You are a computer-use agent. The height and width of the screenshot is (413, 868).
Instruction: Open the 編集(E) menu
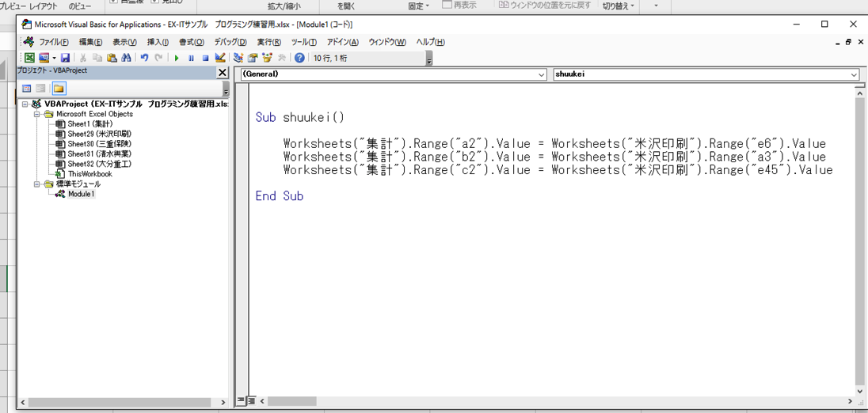[x=91, y=42]
